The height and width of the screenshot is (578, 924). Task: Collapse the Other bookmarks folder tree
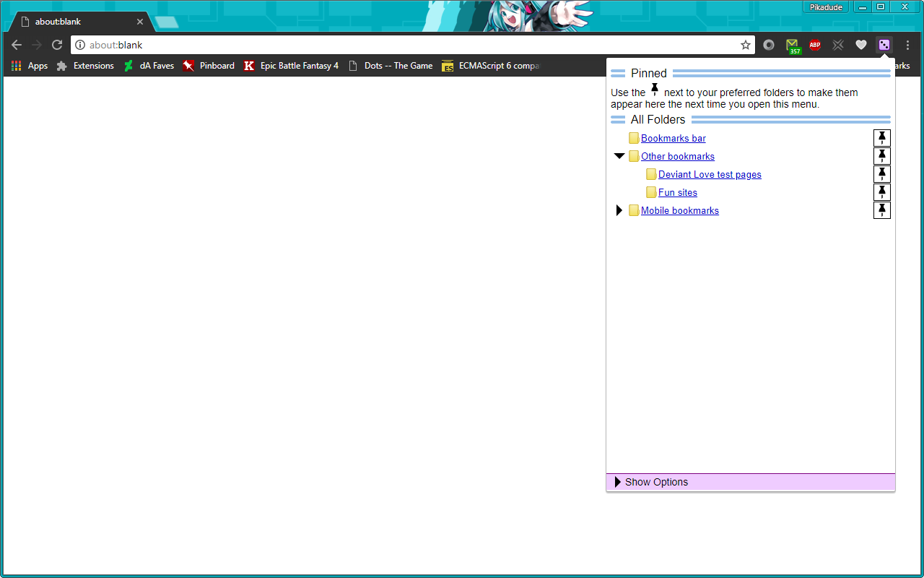(x=619, y=156)
